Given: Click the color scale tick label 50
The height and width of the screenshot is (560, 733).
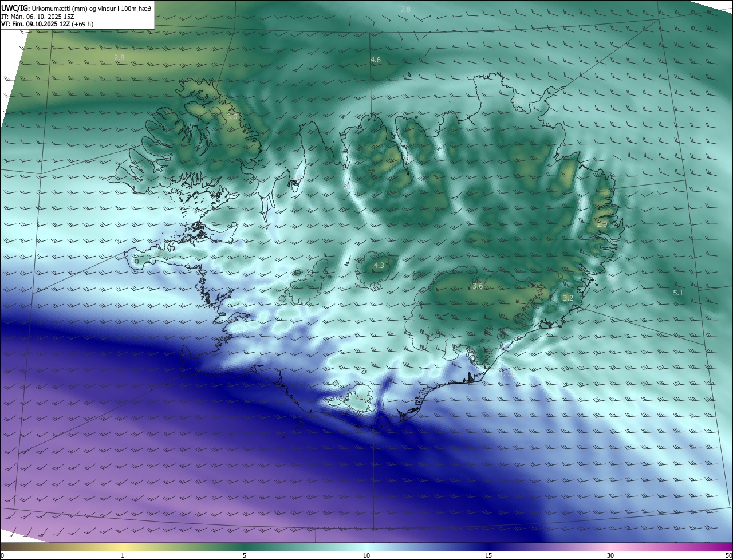Looking at the screenshot, I should (x=728, y=555).
